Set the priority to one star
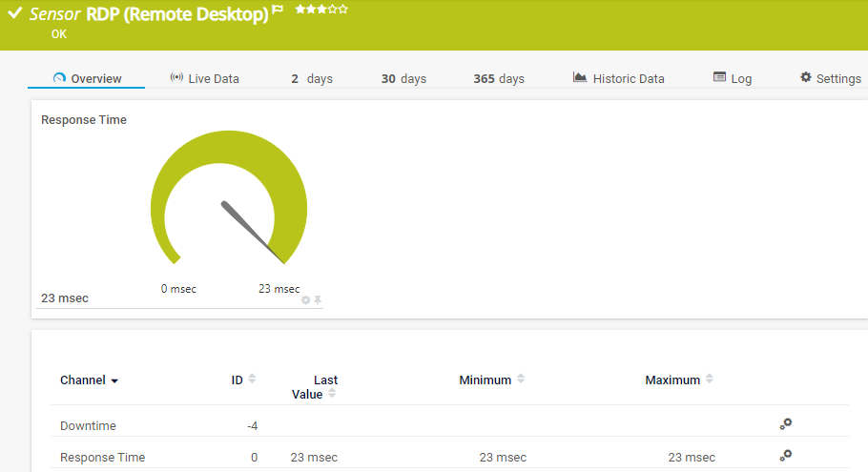Image resolution: width=868 pixels, height=472 pixels. (300, 9)
